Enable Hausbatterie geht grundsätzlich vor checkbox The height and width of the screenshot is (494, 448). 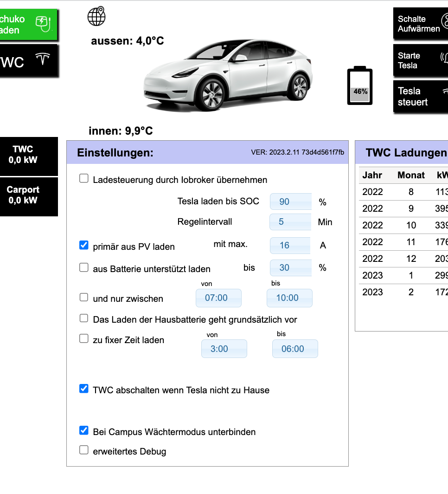pyautogui.click(x=83, y=318)
